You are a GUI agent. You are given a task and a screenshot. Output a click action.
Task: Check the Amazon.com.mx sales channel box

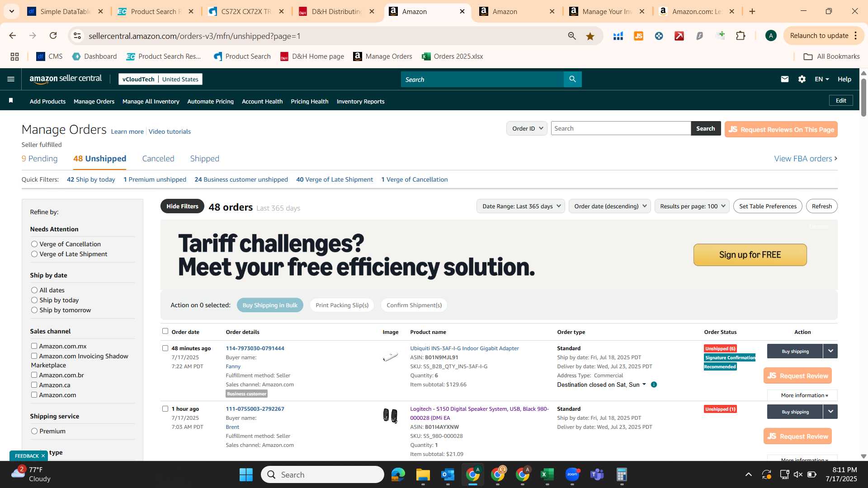pos(34,346)
